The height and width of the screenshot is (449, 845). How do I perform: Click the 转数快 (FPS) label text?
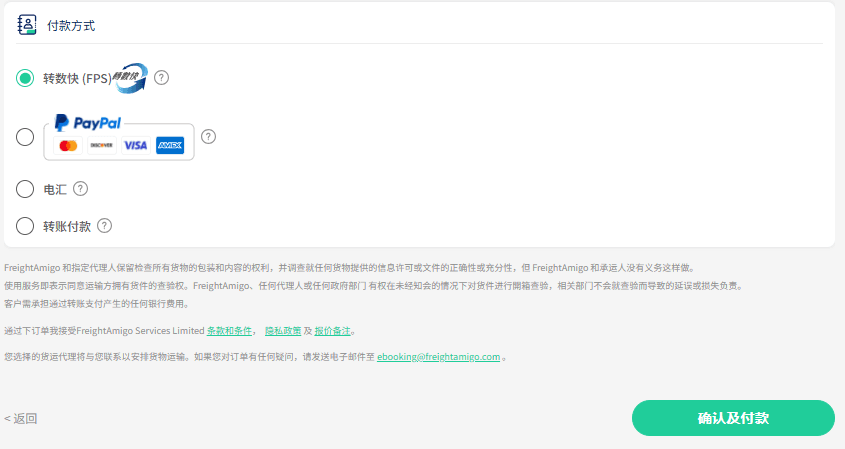point(77,79)
